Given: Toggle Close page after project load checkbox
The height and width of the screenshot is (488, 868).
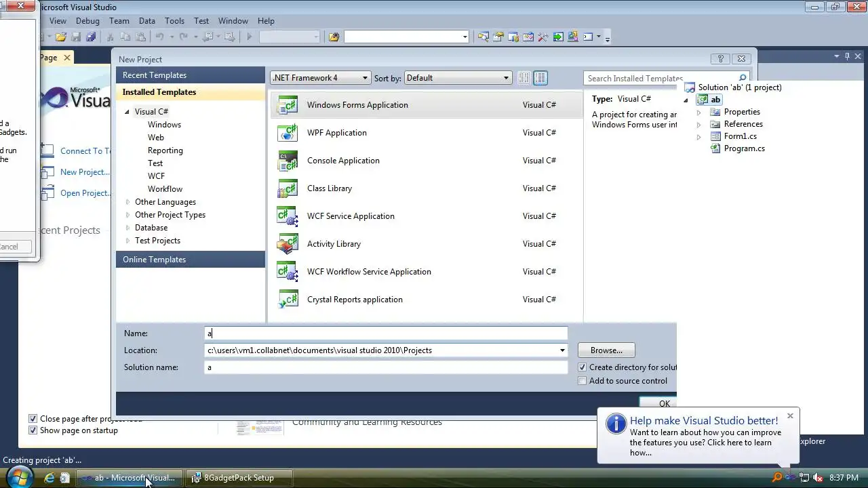Looking at the screenshot, I should tap(33, 419).
